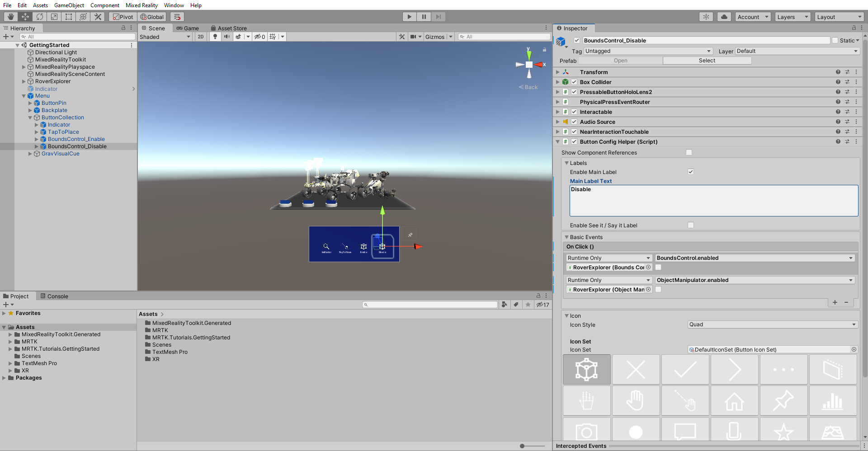Viewport: 868px width, 451px height.
Task: Click the prefab Select button
Action: coord(707,60)
